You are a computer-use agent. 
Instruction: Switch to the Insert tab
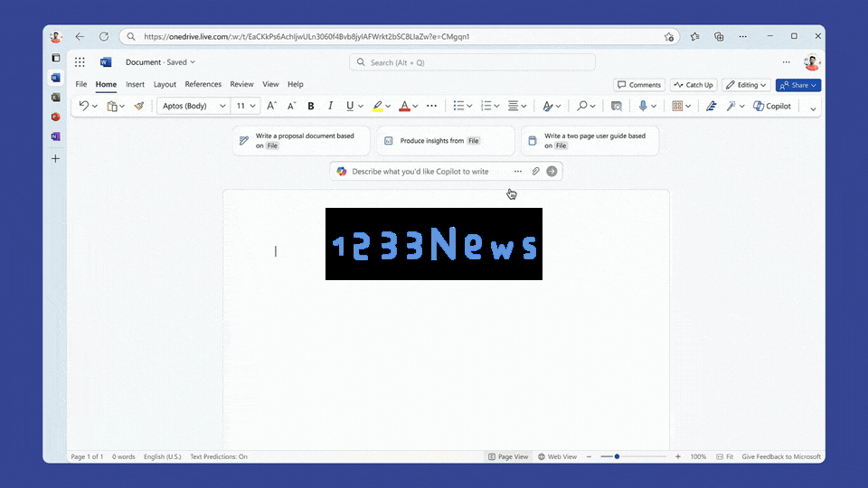click(x=135, y=84)
